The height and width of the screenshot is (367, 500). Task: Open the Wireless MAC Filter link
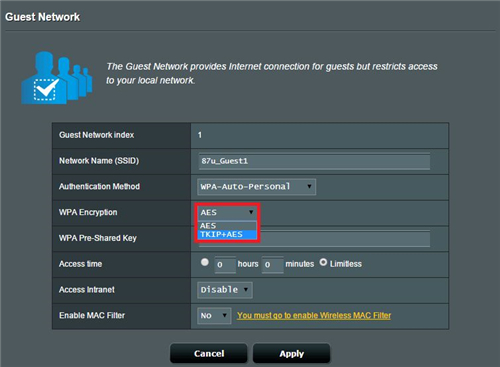click(314, 315)
